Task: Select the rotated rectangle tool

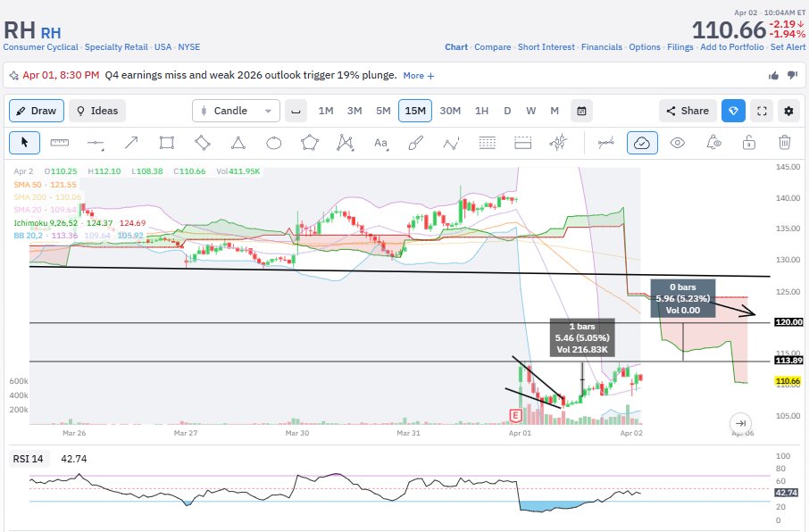Action: tap(202, 143)
